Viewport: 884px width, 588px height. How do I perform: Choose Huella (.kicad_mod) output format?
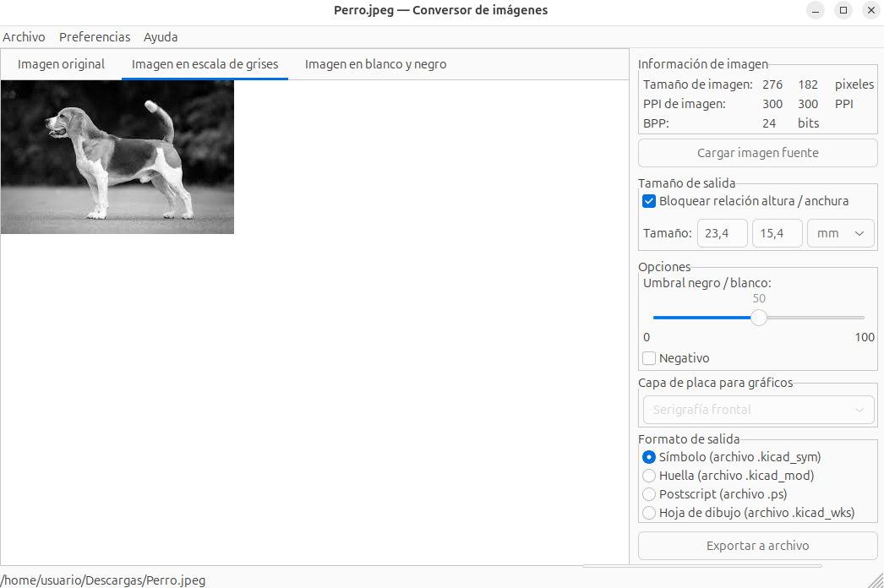(649, 476)
